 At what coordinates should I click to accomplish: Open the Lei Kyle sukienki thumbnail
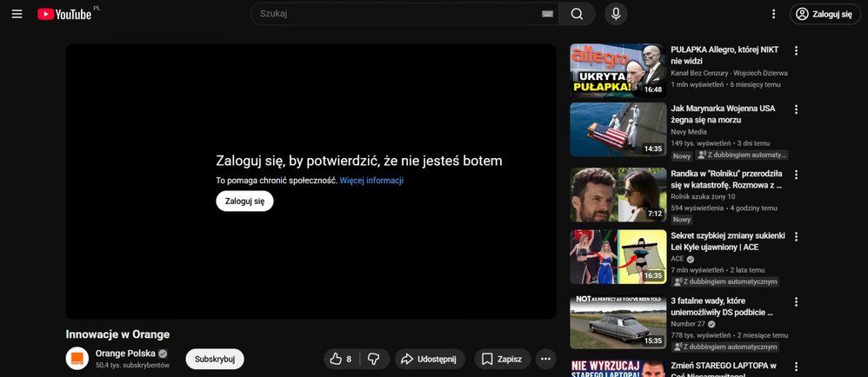(618, 257)
